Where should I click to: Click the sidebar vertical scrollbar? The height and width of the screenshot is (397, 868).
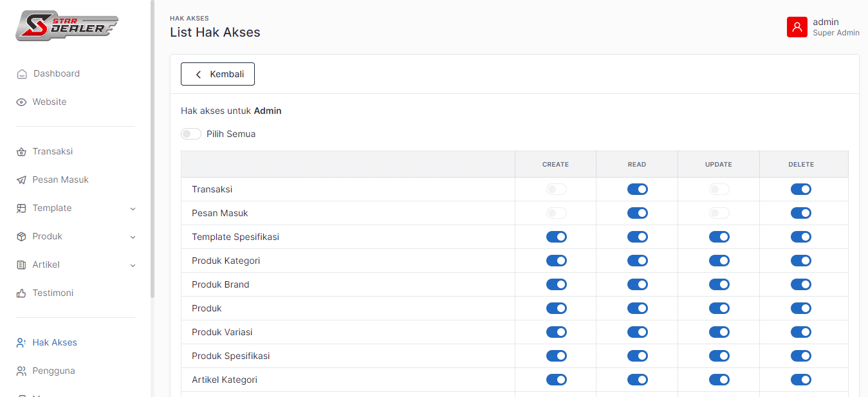[152, 148]
